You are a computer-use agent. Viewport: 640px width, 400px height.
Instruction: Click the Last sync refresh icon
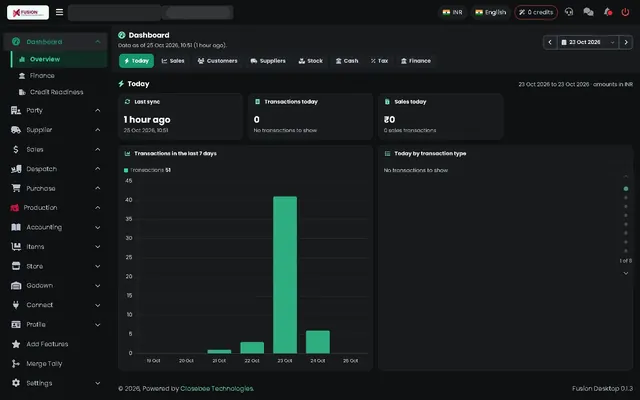(x=127, y=102)
